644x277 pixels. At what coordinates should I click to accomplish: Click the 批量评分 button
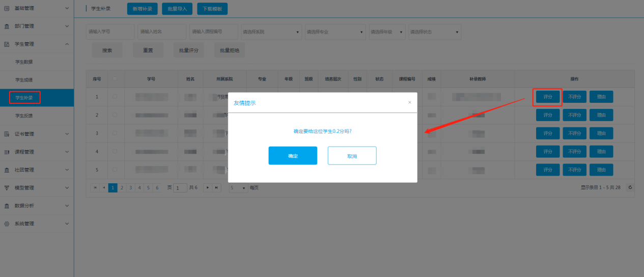[189, 50]
